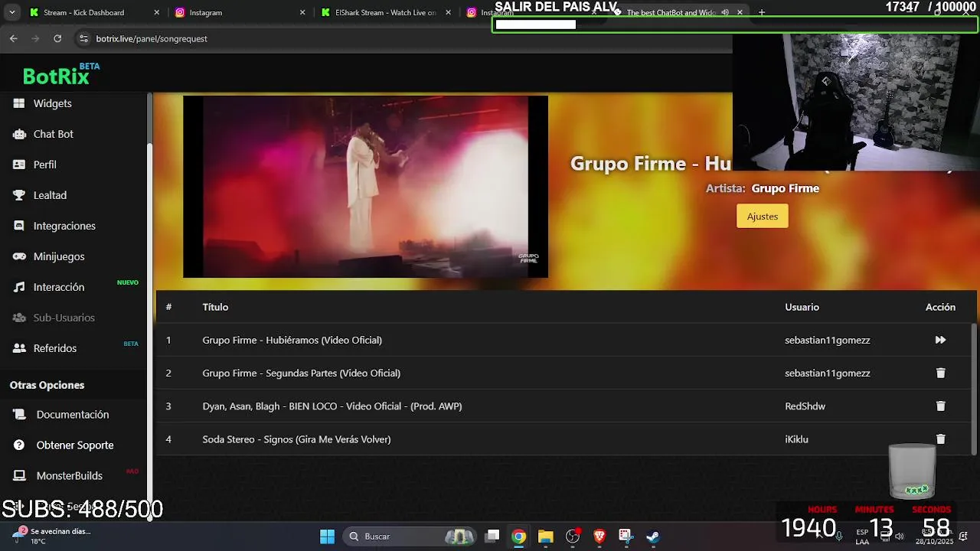This screenshot has height=551, width=980.
Task: Click the Acción column header
Action: coord(940,307)
